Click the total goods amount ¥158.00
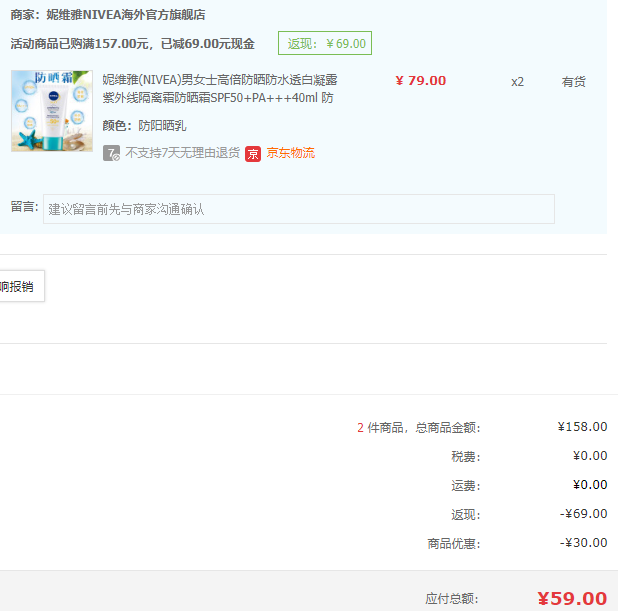This screenshot has width=618, height=611. pos(582,427)
